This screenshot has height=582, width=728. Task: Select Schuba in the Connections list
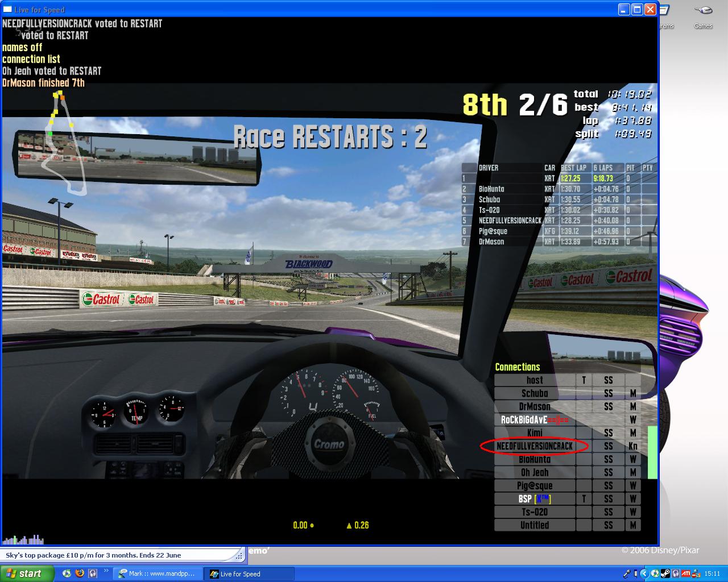[x=535, y=393]
